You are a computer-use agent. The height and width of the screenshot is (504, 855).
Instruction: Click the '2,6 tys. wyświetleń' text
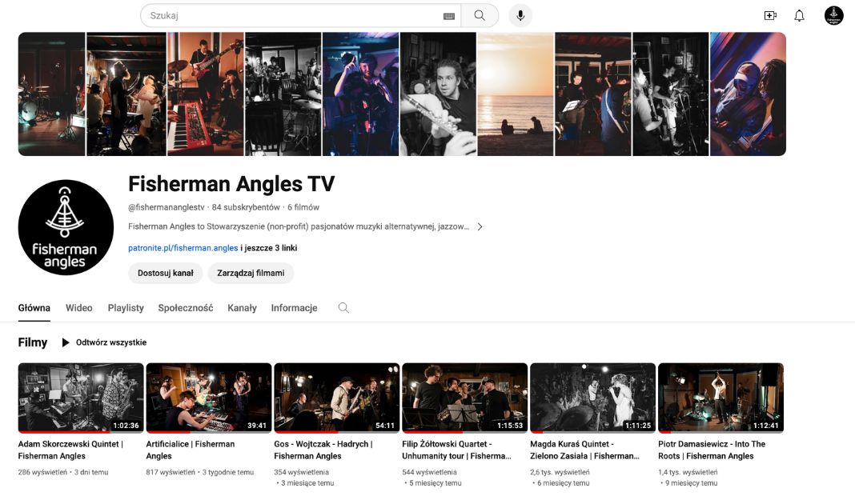[x=560, y=472]
